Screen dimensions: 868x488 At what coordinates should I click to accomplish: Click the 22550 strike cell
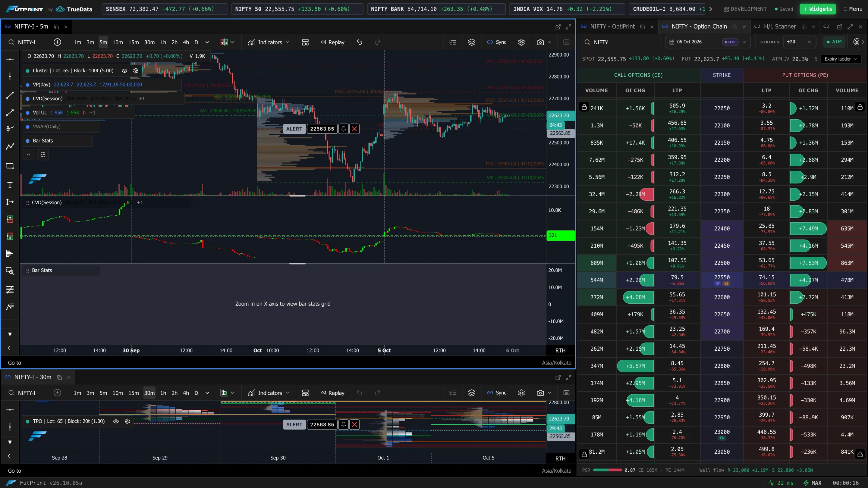point(722,280)
